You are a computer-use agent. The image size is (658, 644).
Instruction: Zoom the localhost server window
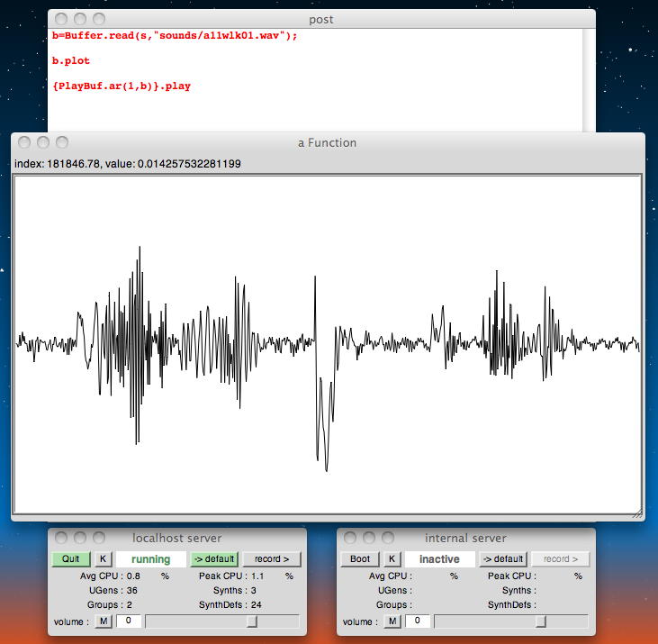tap(99, 538)
